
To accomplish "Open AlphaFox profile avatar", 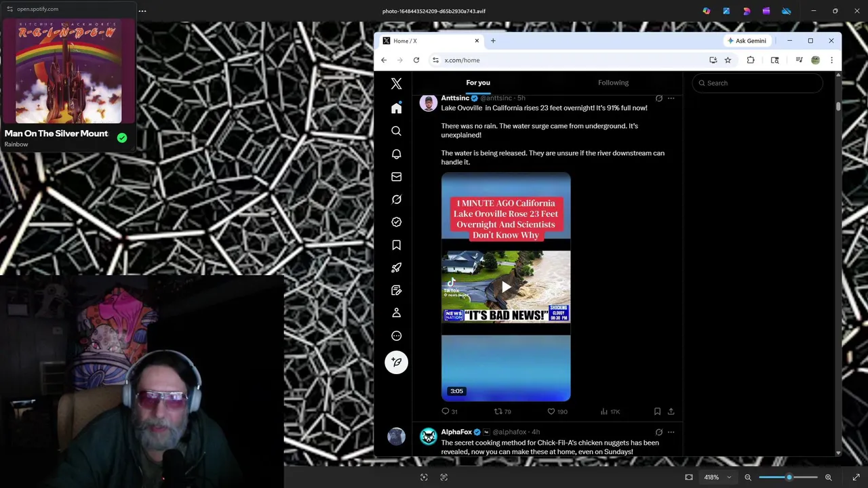I will (428, 436).
